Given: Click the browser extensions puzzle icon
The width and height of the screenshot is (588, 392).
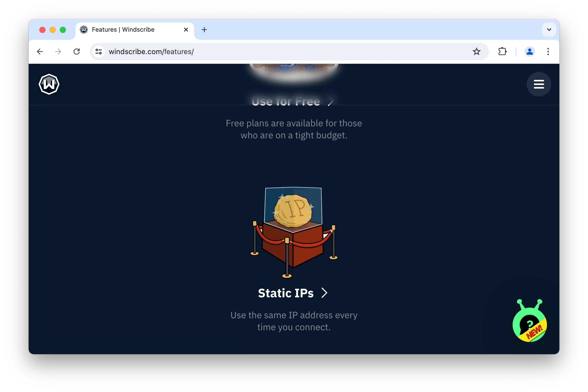Looking at the screenshot, I should [503, 52].
